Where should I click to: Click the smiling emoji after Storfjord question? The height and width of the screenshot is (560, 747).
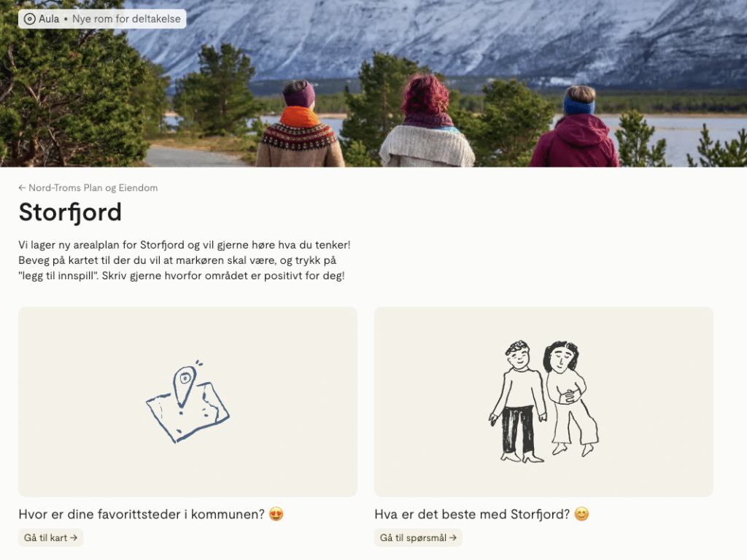(x=581, y=514)
